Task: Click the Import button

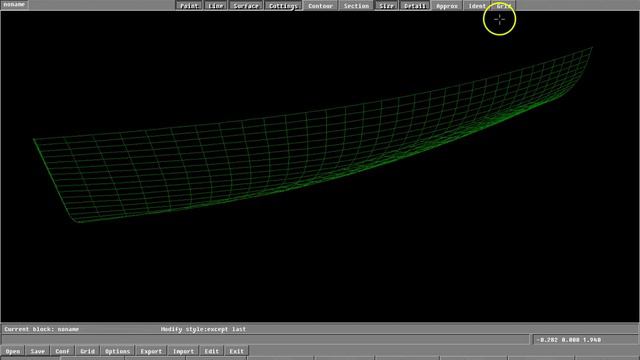Action: coord(184,351)
